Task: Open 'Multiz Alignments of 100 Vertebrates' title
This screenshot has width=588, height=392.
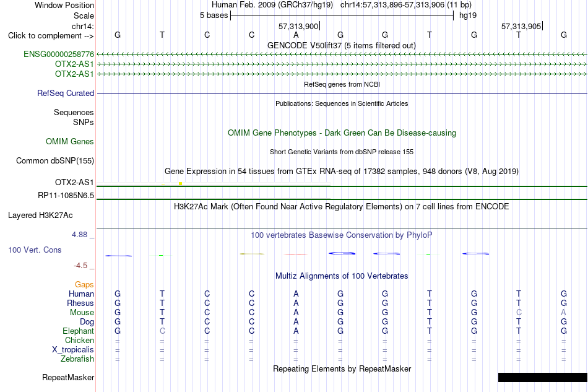Action: click(341, 276)
